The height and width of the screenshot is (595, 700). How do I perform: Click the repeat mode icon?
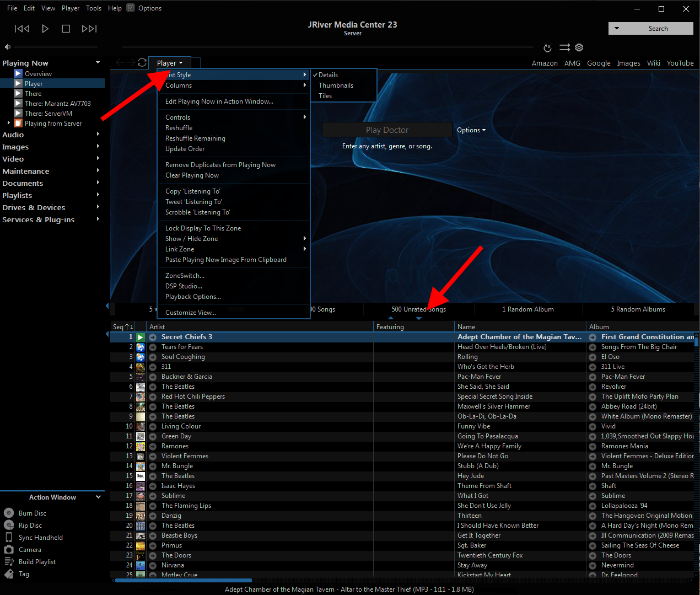(547, 48)
